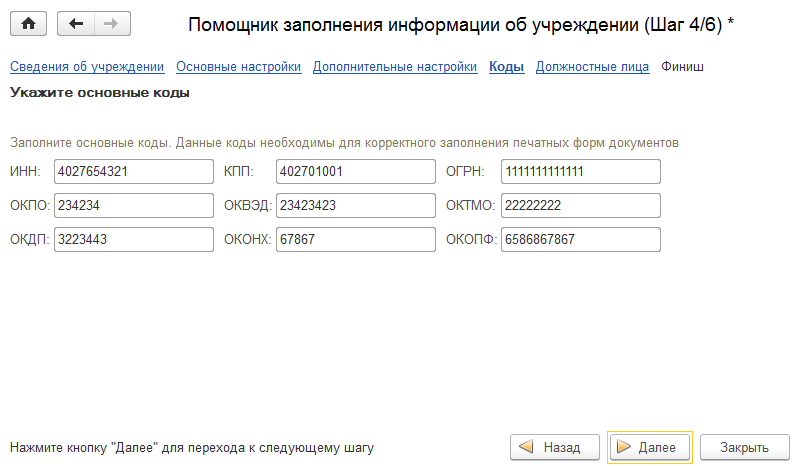This screenshot has width=795, height=466.
Task: Go back with the left arrow icon
Action: coord(76,23)
